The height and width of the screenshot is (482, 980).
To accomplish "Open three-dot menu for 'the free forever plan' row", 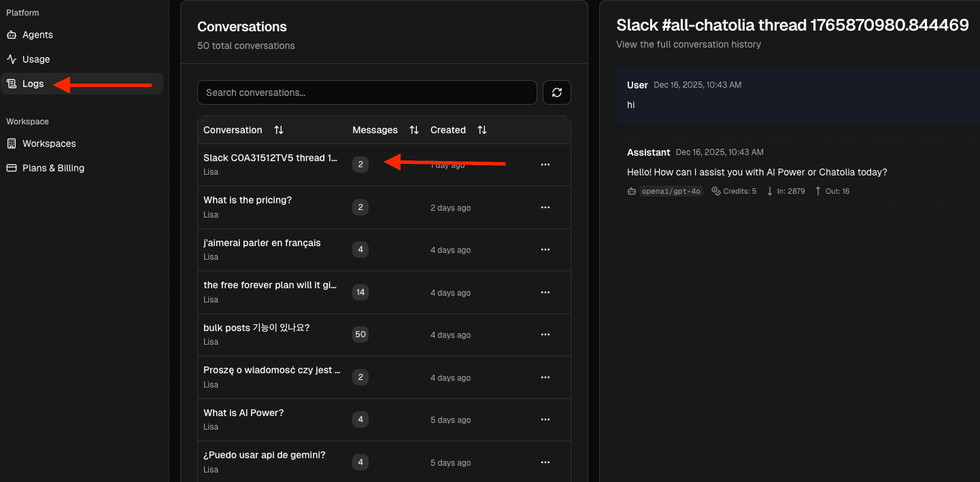I will tap(545, 292).
